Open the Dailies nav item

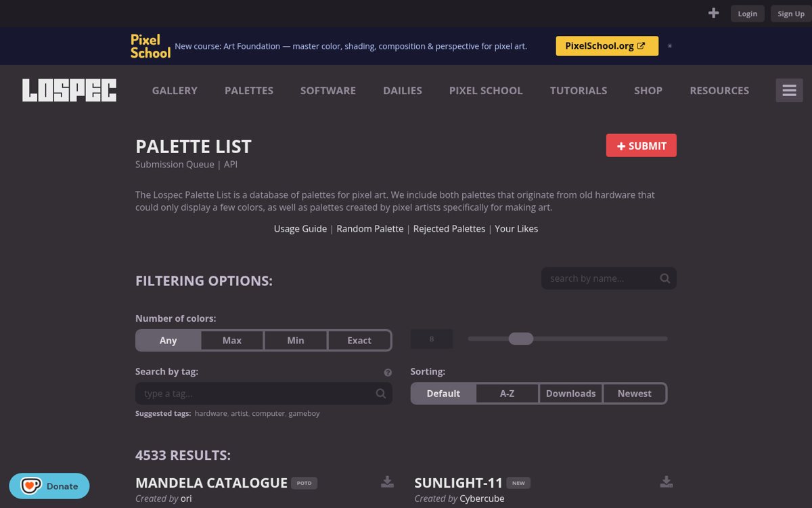(x=403, y=91)
